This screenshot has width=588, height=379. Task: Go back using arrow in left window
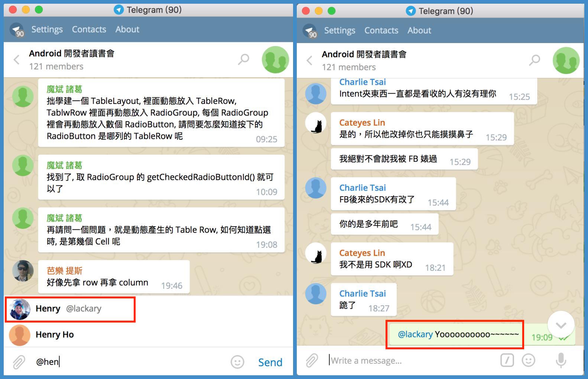(x=16, y=59)
